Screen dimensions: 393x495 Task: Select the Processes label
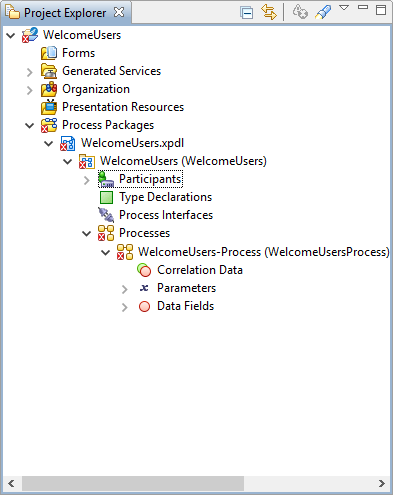click(x=145, y=233)
